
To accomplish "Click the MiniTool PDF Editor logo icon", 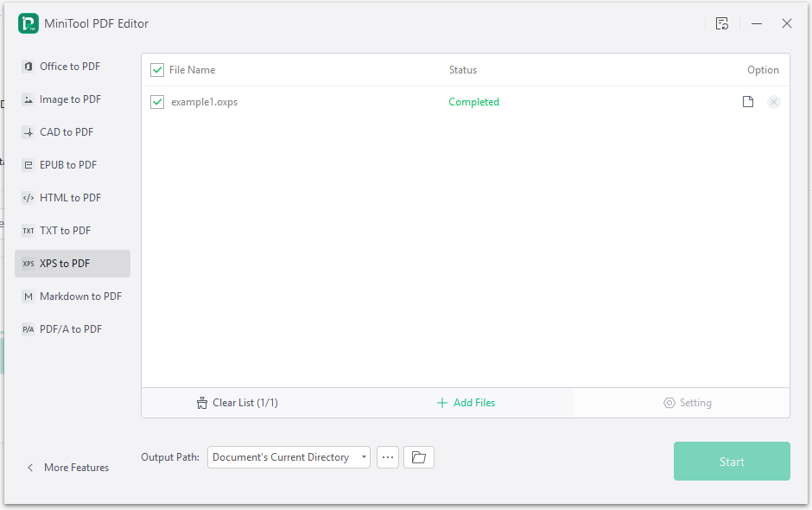I will point(29,24).
